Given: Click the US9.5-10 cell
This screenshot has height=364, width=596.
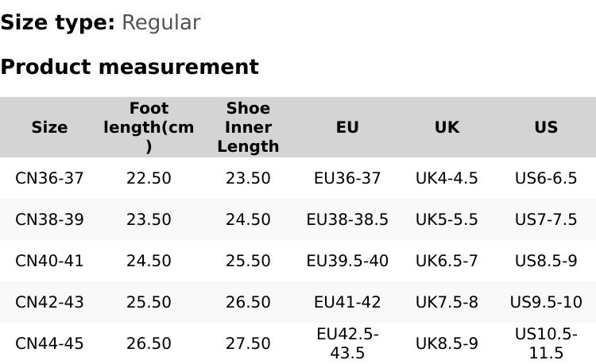Looking at the screenshot, I should pos(546,302).
